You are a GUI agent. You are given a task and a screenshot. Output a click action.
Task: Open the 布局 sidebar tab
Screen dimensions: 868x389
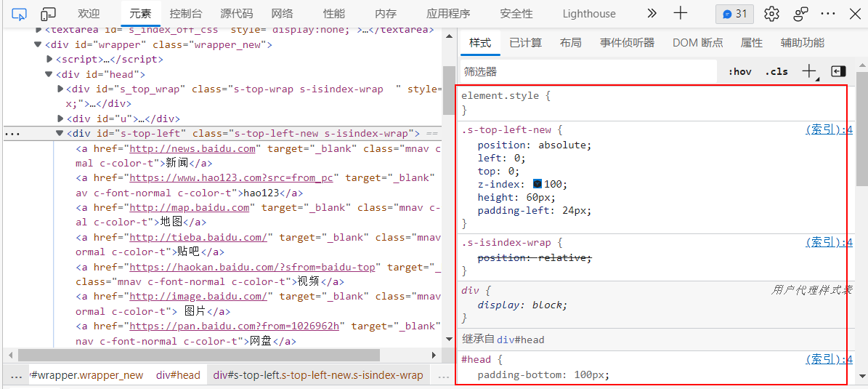(570, 43)
